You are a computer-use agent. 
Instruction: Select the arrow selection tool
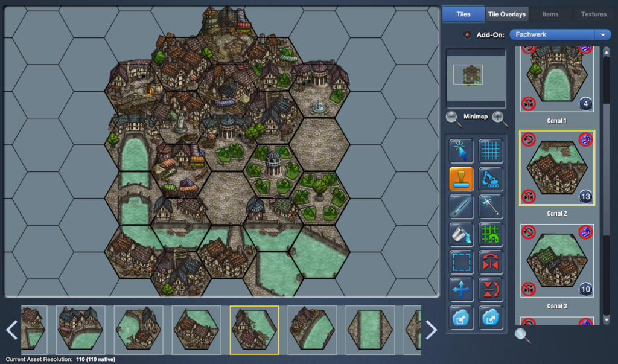461,150
